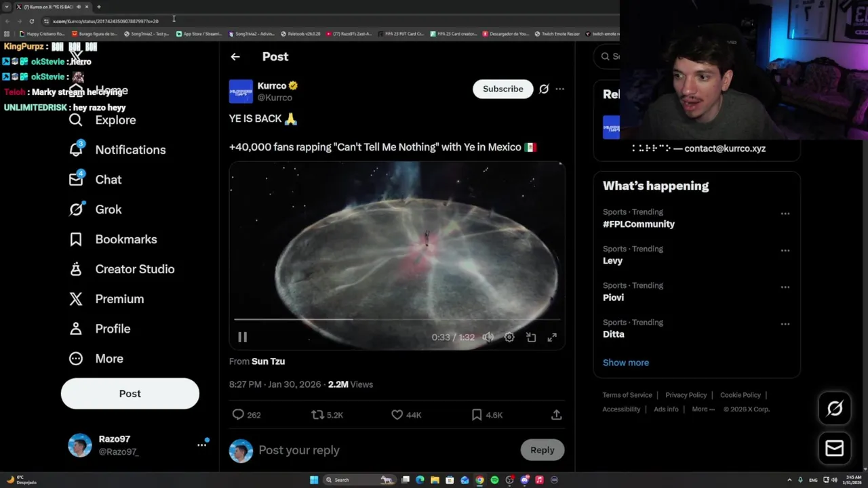This screenshot has height=488, width=868.
Task: Open the floating Messages envelope button
Action: pyautogui.click(x=835, y=448)
